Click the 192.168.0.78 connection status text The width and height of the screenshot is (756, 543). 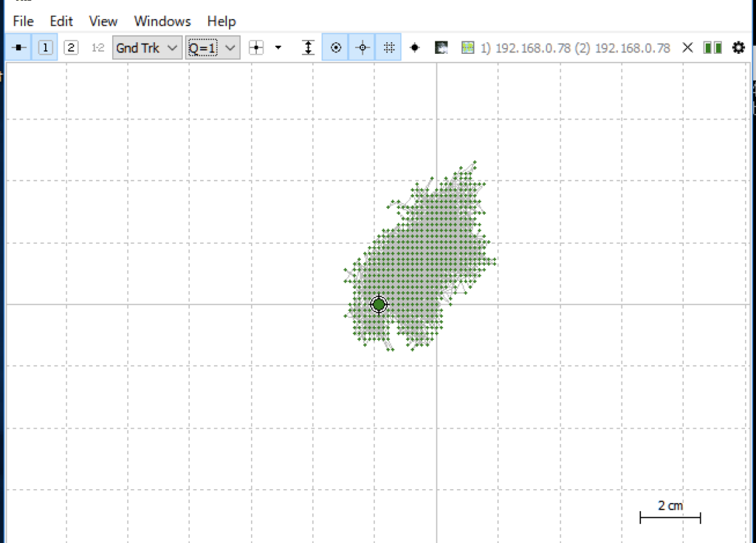[574, 48]
